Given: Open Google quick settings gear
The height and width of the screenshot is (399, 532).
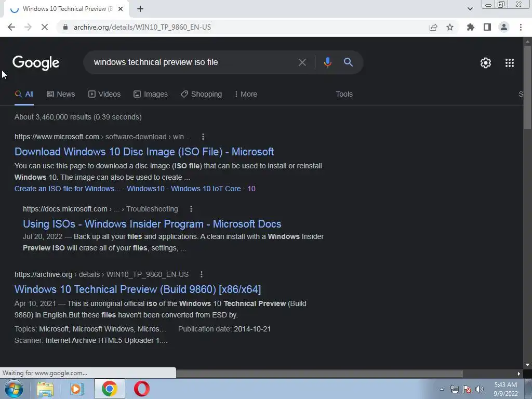Looking at the screenshot, I should coord(486,63).
